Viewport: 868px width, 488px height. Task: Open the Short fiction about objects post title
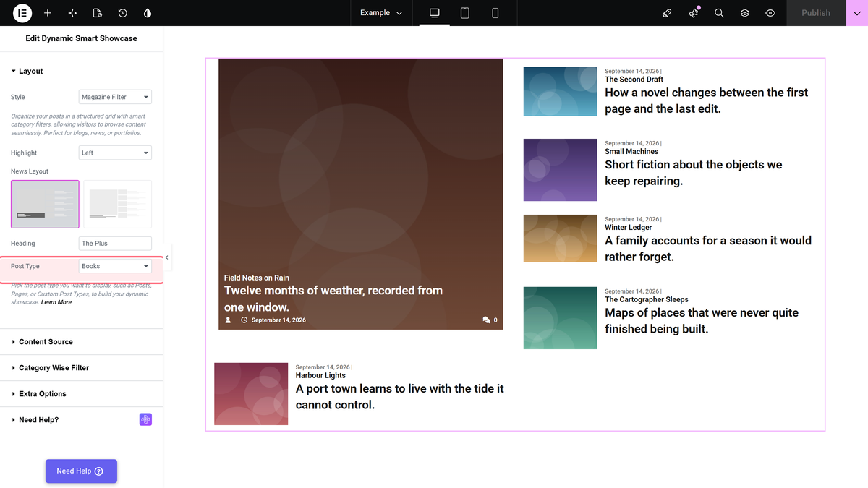point(693,173)
